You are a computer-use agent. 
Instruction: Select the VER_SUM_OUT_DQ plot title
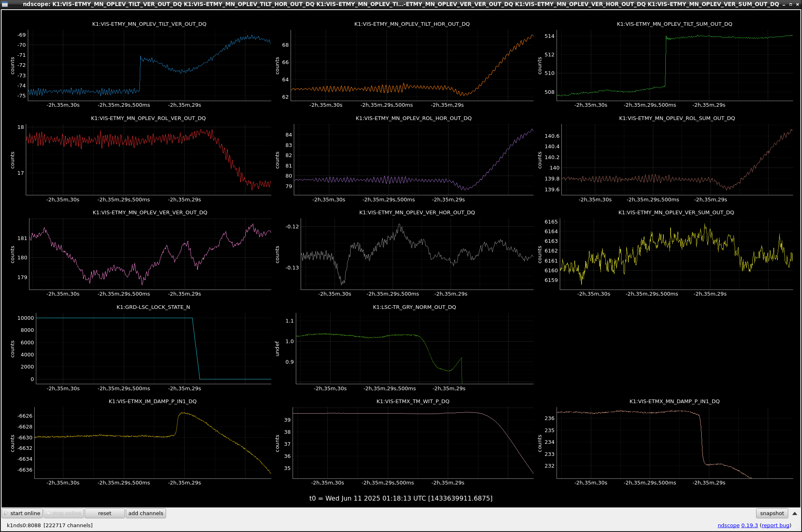tap(676, 212)
